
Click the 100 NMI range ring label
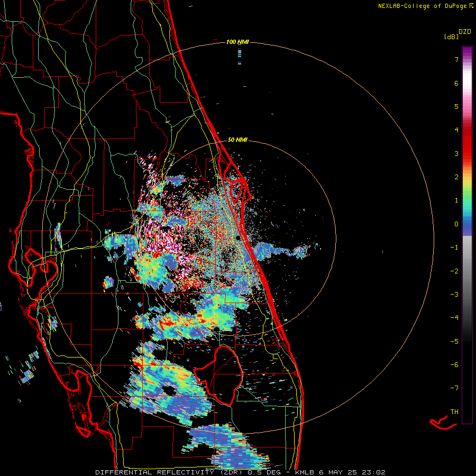tap(237, 42)
